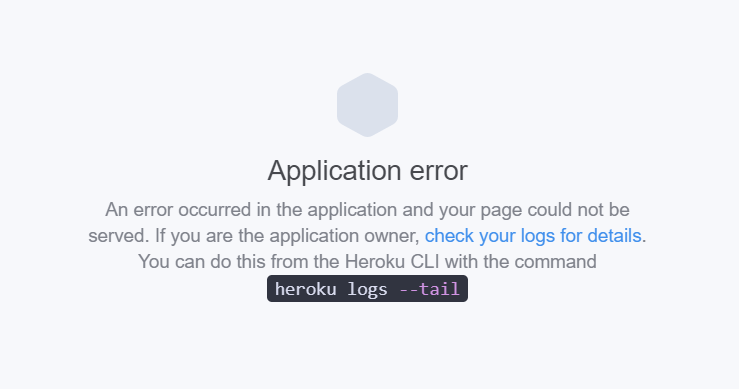Viewport: 739px width, 389px height.
Task: Click the word 'served' in the paragraph
Action: point(115,236)
